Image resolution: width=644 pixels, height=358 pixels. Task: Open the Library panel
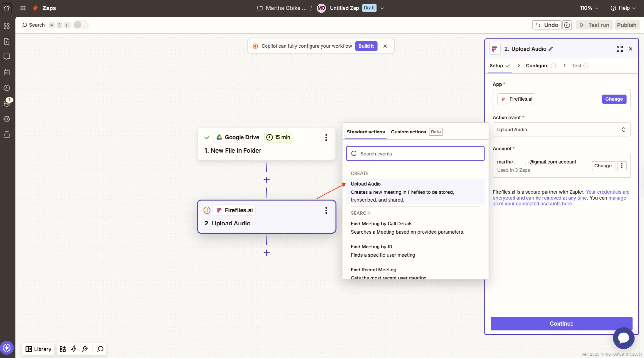click(x=38, y=349)
